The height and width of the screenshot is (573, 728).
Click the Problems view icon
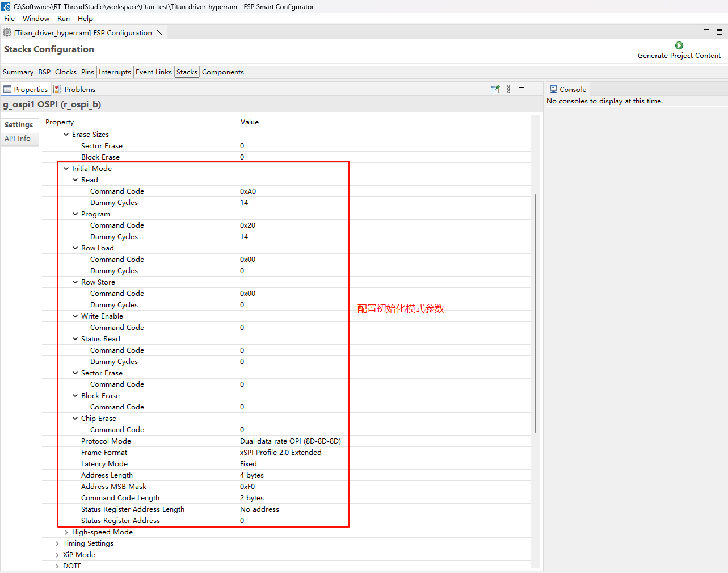point(57,89)
